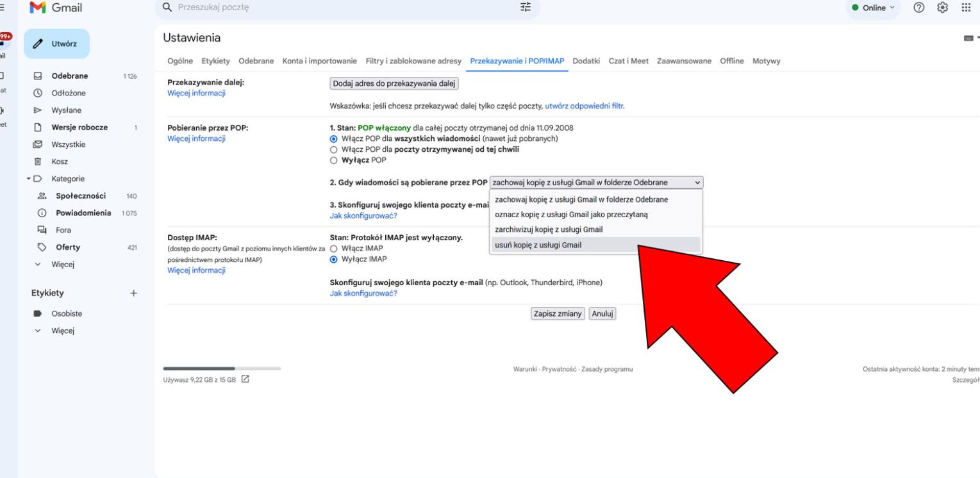980x478 pixels.
Task: Open the storage management external link icon
Action: (245, 379)
